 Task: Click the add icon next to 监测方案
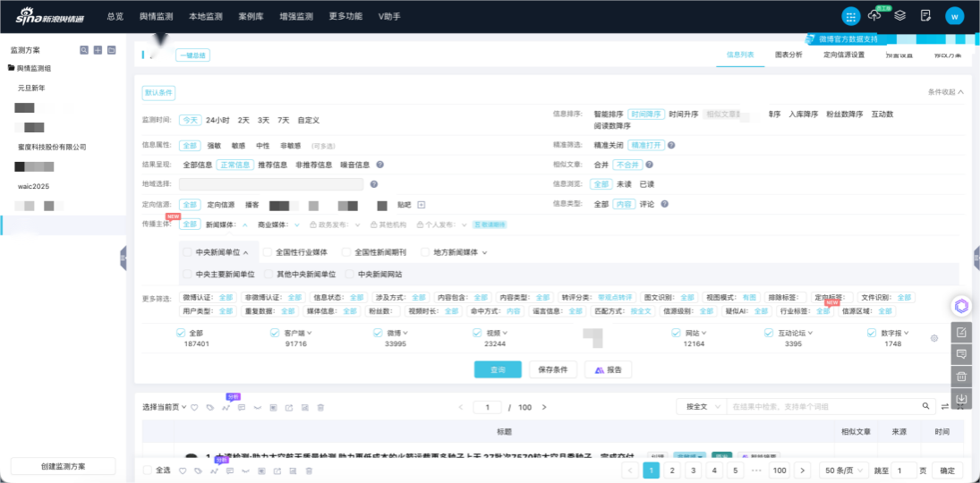point(98,50)
